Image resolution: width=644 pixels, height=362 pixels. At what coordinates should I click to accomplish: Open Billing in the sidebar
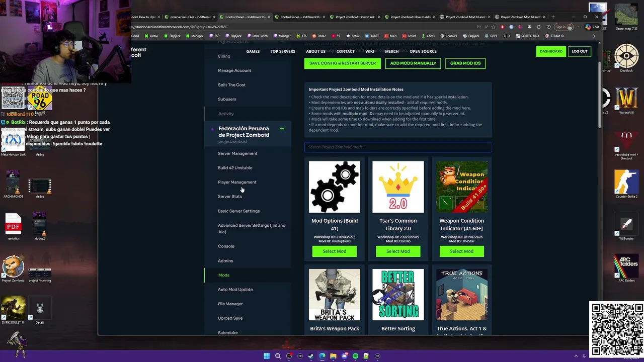(x=224, y=56)
